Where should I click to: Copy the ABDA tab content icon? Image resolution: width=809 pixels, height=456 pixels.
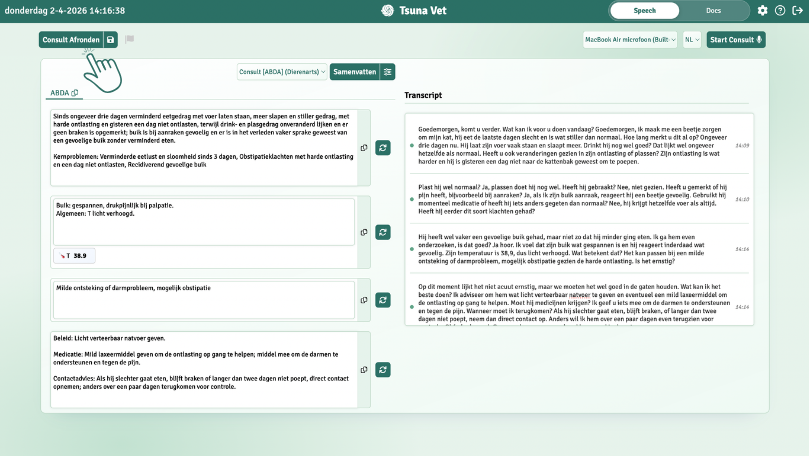click(74, 93)
